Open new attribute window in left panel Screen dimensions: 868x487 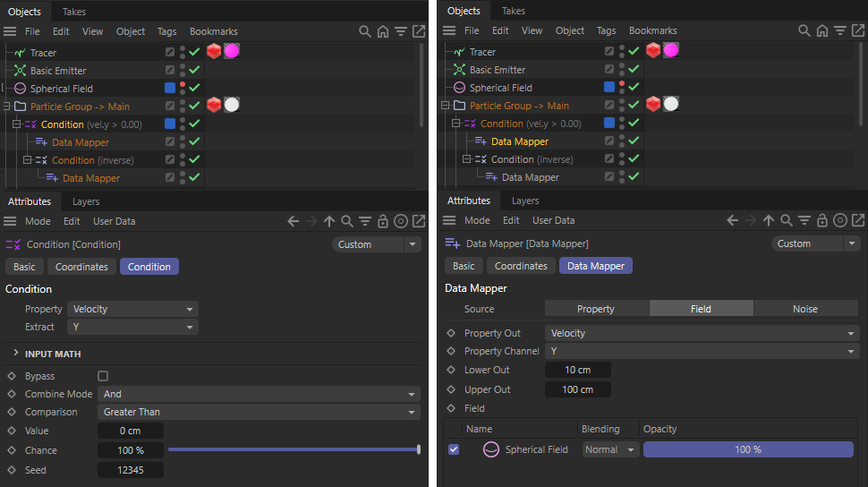pyautogui.click(x=419, y=222)
